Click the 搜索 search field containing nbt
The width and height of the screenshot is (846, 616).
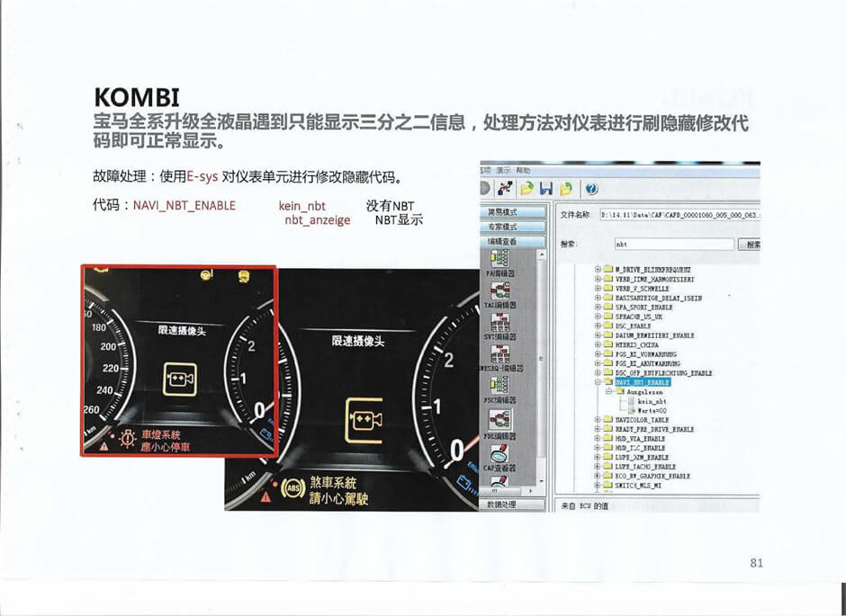[x=674, y=244]
